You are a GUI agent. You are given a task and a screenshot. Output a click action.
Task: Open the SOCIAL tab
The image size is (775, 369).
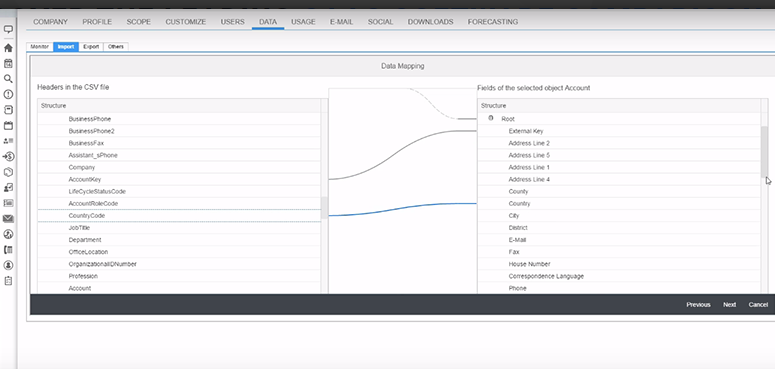tap(380, 22)
